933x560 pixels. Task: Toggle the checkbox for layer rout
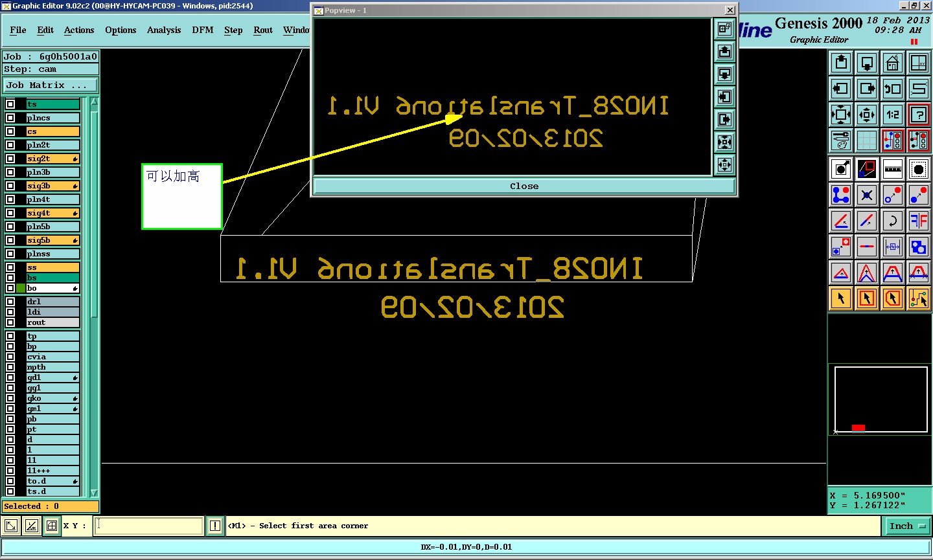coord(10,322)
